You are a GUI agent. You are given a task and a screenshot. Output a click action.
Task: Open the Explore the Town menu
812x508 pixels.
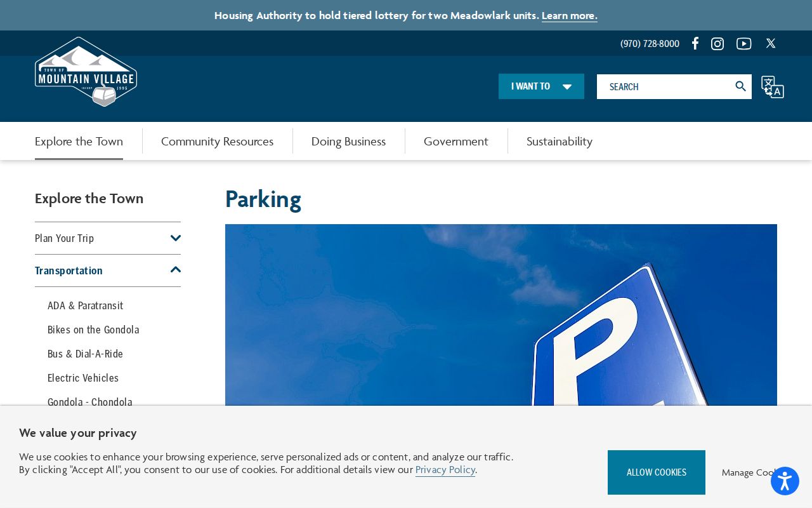[79, 141]
